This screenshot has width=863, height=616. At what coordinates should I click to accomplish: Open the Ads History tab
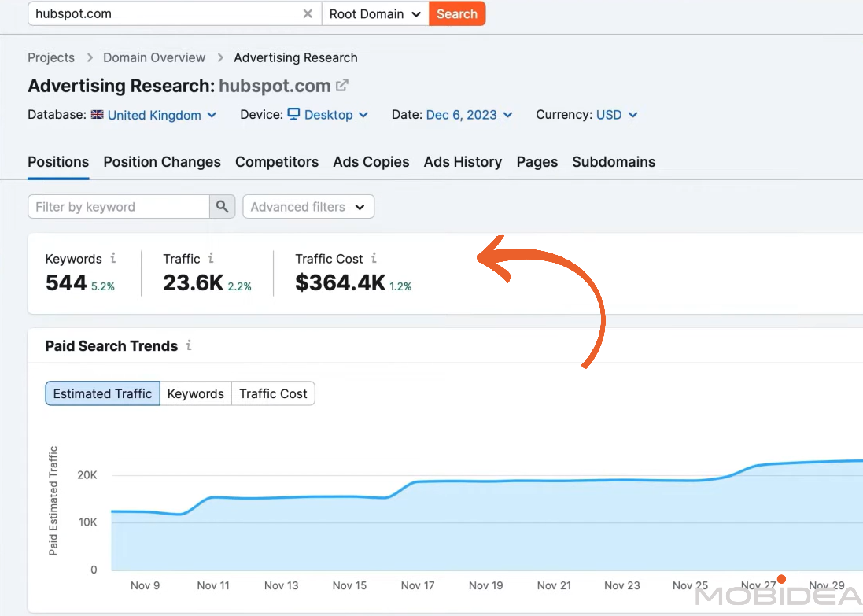pos(463,162)
